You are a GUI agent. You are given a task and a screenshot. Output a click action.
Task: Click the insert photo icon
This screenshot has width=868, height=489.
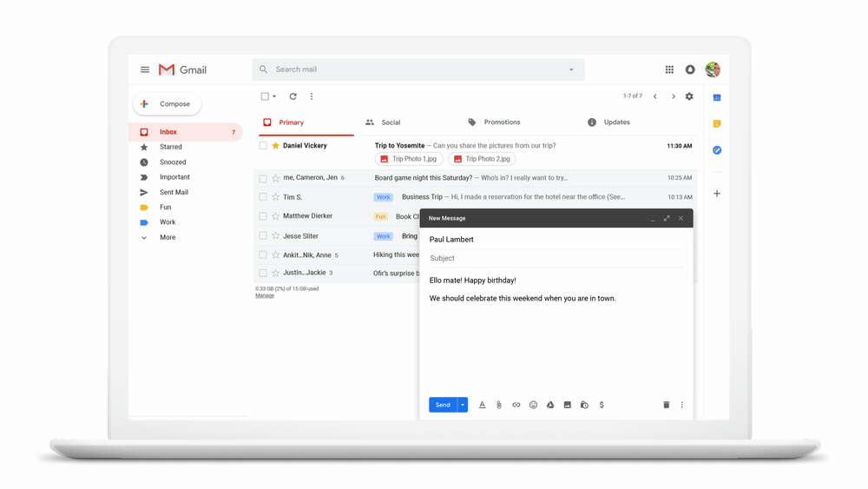(567, 405)
